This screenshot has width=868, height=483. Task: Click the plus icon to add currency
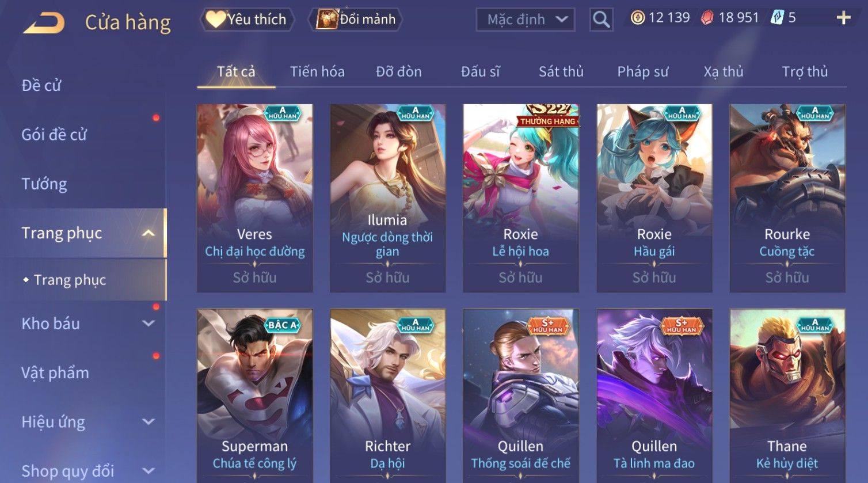click(x=843, y=18)
